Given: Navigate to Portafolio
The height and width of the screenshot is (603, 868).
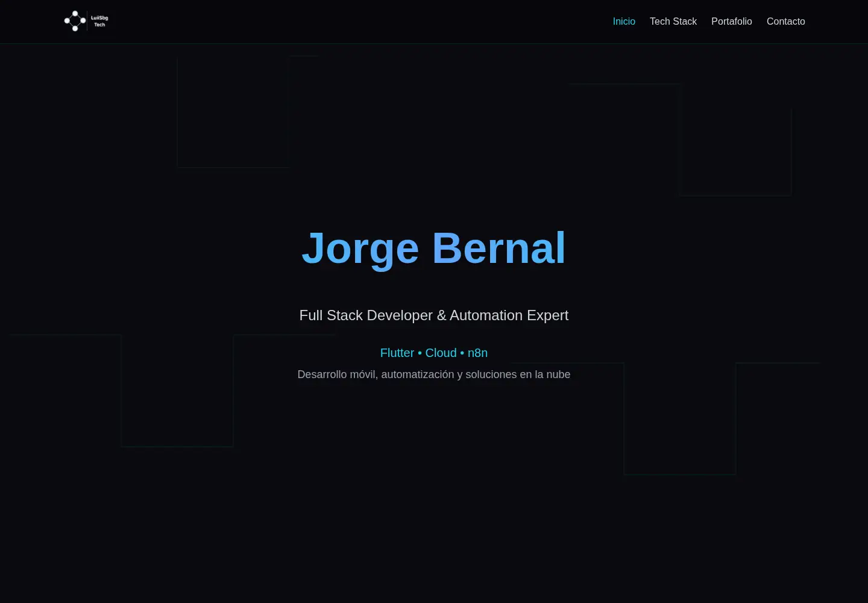Looking at the screenshot, I should (x=732, y=21).
